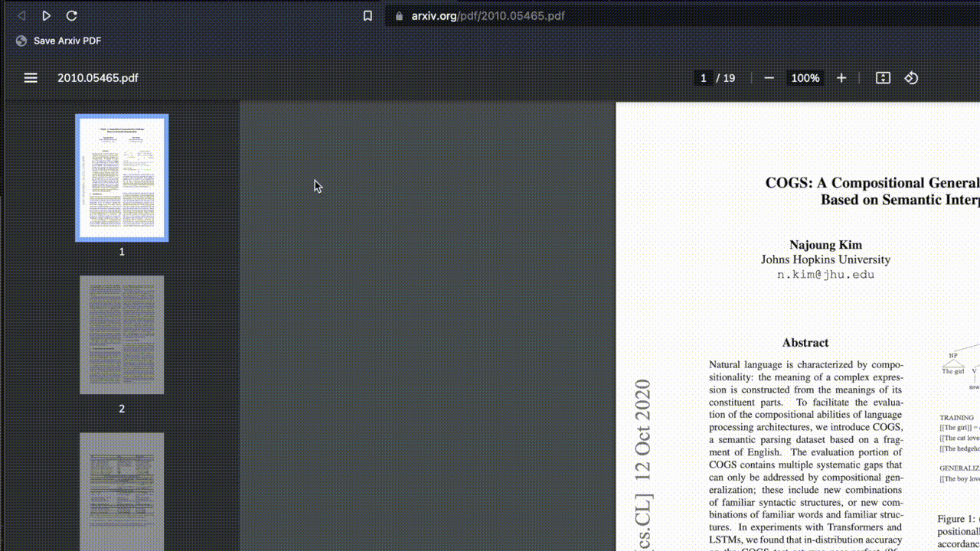Click the padlock site security icon
This screenshot has height=551, width=980.
[x=398, y=15]
